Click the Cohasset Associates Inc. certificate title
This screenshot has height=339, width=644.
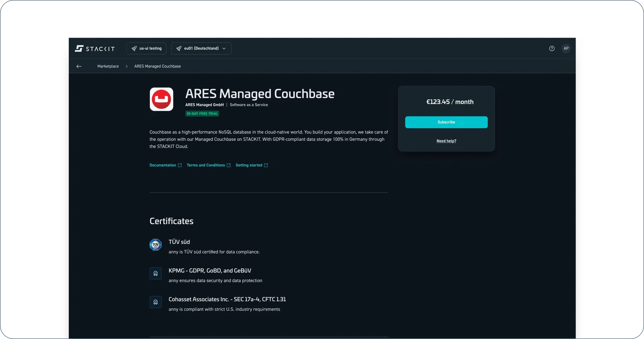(x=227, y=299)
